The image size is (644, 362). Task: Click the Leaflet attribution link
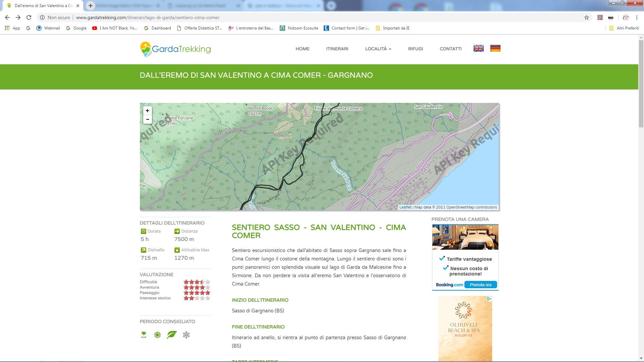tap(405, 207)
